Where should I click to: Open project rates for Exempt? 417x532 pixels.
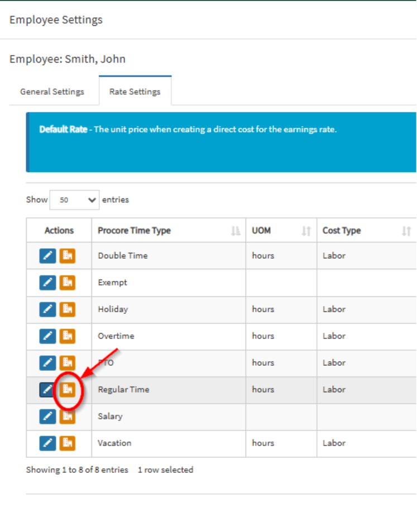67,283
